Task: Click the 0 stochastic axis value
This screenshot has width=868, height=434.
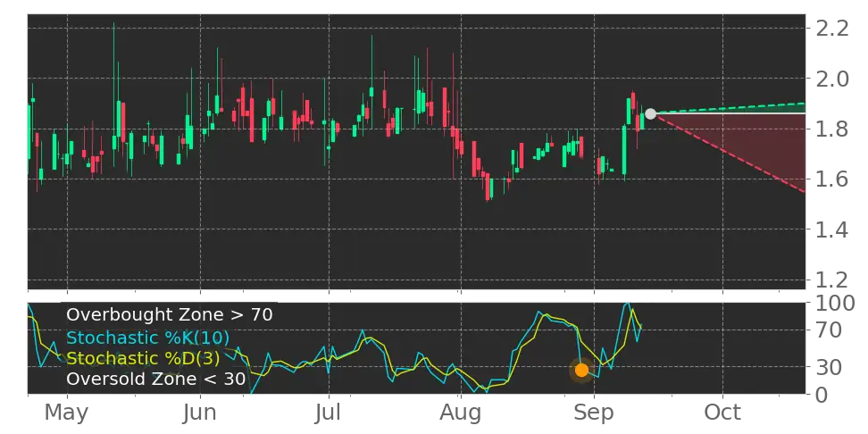Action: [x=822, y=394]
